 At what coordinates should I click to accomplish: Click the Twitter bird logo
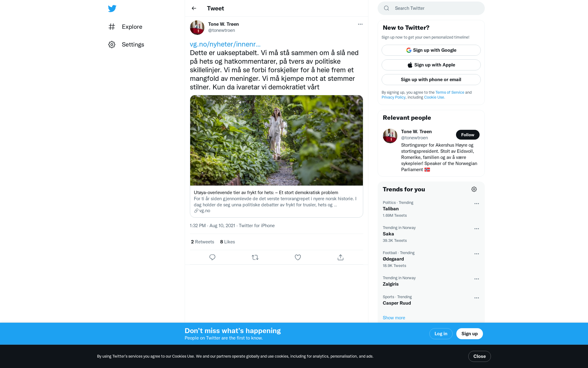112,9
